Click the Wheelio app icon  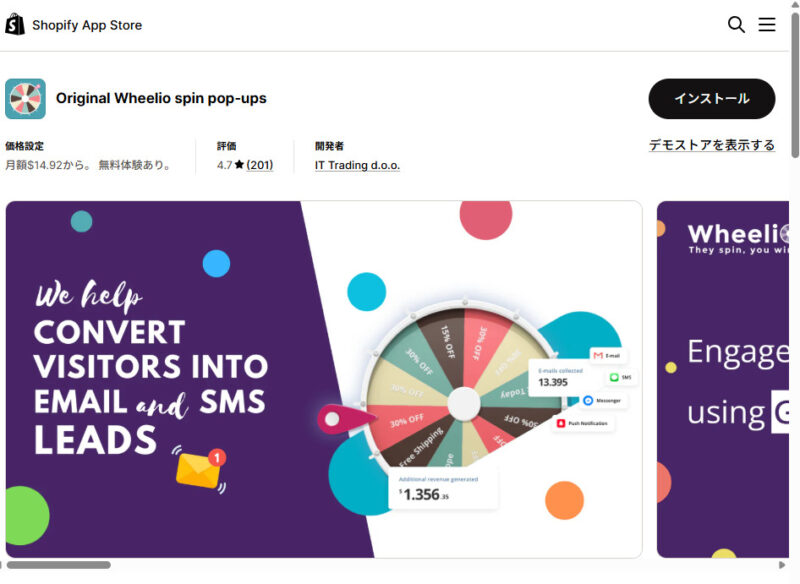pyautogui.click(x=25, y=99)
